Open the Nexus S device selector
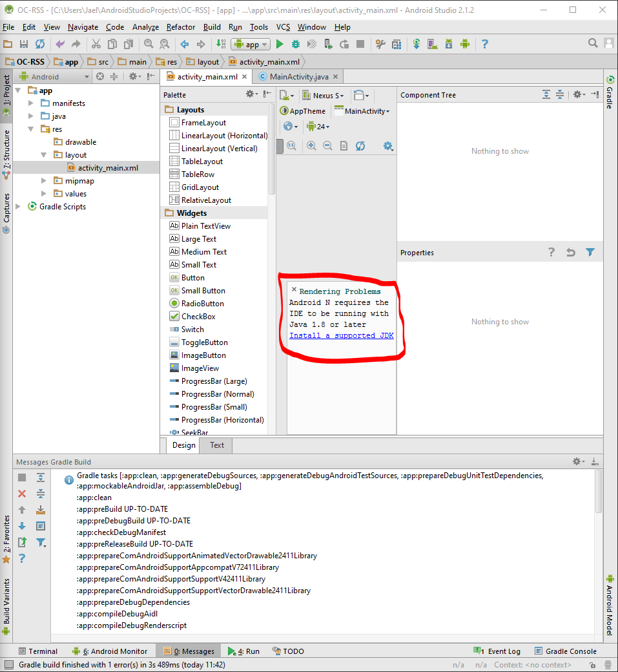The image size is (618, 672). [324, 95]
